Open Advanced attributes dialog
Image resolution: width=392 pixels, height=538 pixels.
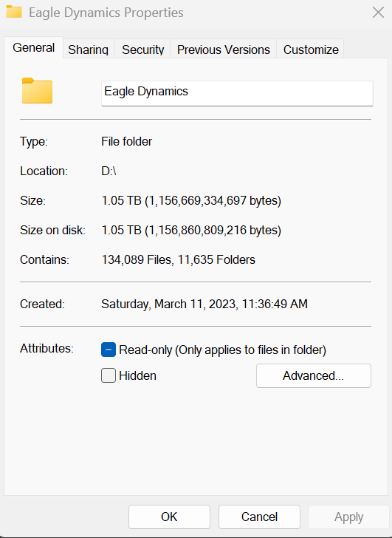(314, 375)
